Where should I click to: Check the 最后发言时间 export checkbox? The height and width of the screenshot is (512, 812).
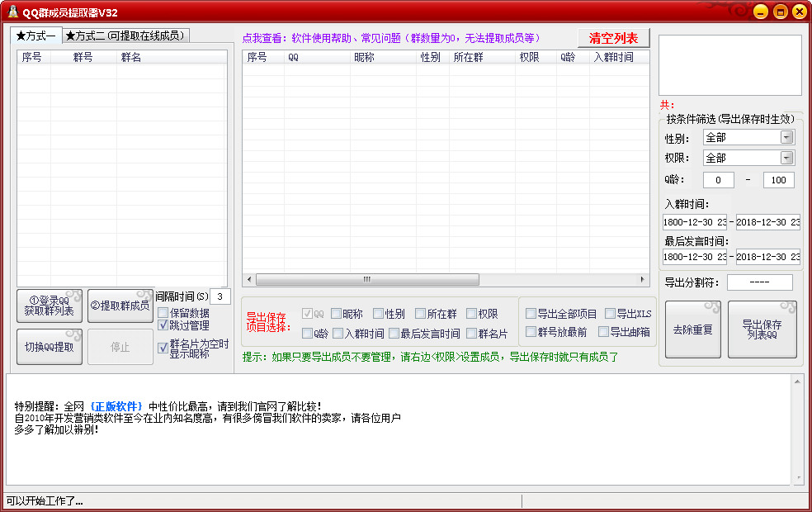[394, 334]
